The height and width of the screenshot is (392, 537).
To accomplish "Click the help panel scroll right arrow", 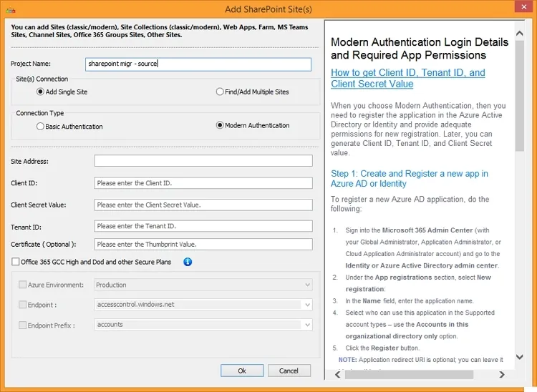I will click(502, 375).
